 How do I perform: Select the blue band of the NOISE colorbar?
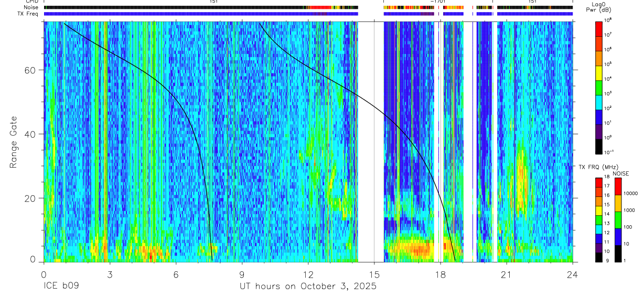[x=618, y=236]
